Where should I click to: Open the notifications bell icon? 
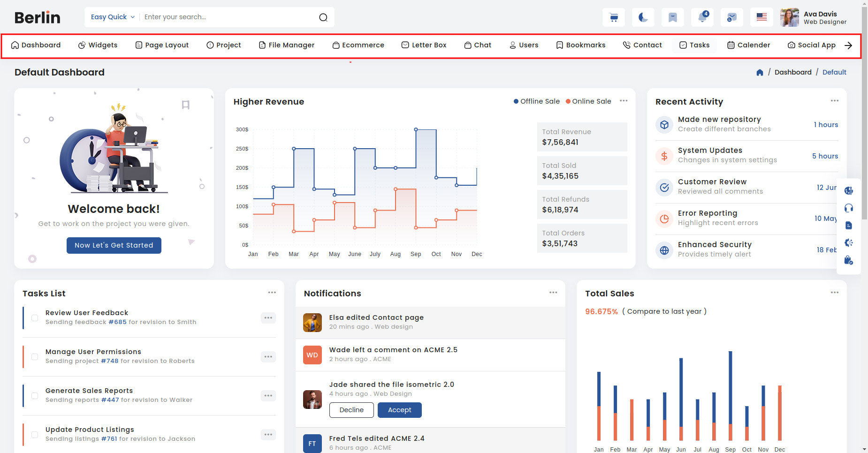tap(702, 17)
